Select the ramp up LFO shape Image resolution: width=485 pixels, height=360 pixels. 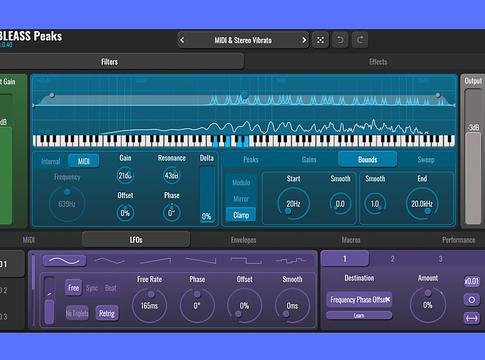pyautogui.click(x=155, y=261)
